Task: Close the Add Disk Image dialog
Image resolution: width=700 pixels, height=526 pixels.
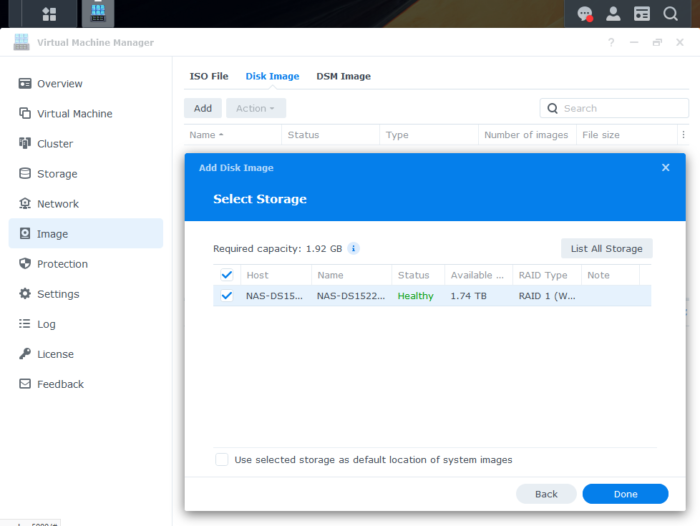Action: point(665,167)
